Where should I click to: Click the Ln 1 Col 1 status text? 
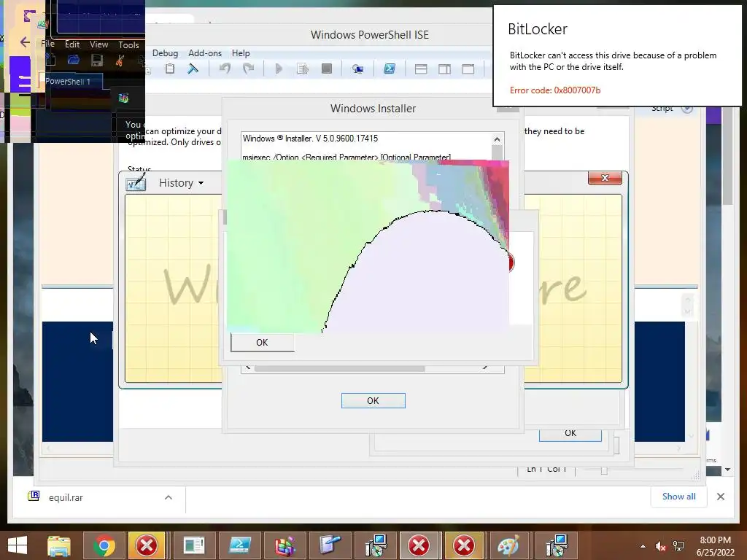[x=546, y=469]
